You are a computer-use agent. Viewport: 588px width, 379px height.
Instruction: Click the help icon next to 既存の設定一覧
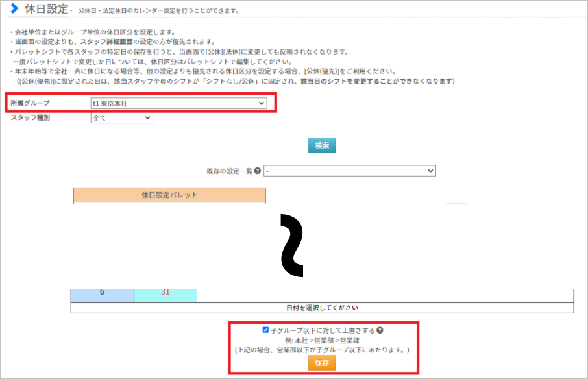pos(258,171)
